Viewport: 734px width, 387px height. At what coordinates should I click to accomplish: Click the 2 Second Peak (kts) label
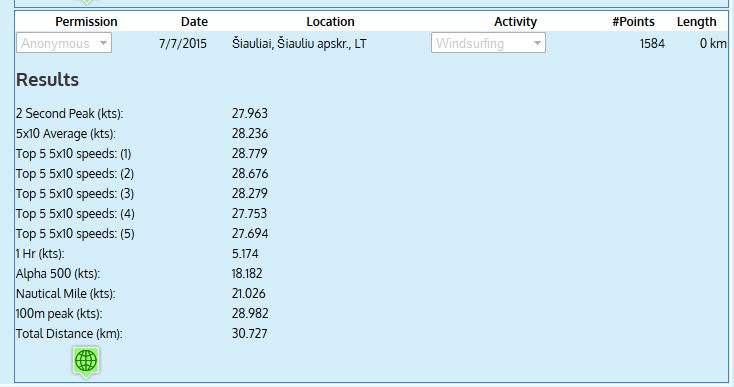[69, 114]
